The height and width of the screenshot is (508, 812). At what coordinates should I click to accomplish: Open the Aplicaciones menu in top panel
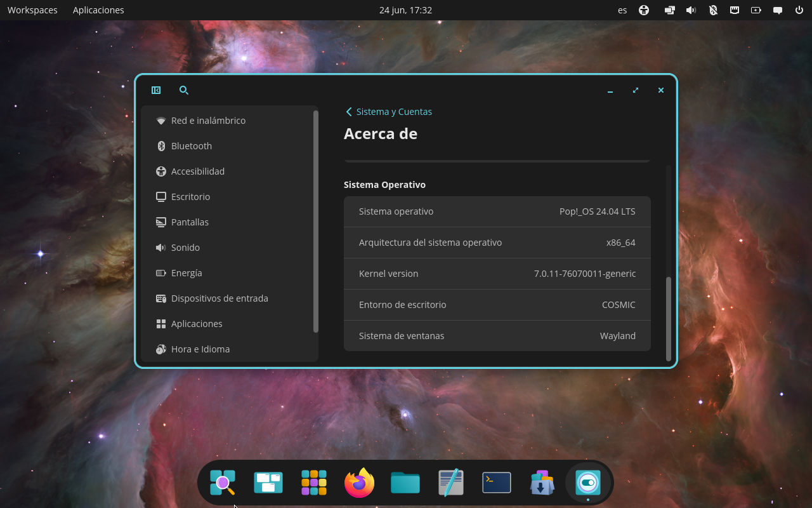point(98,10)
